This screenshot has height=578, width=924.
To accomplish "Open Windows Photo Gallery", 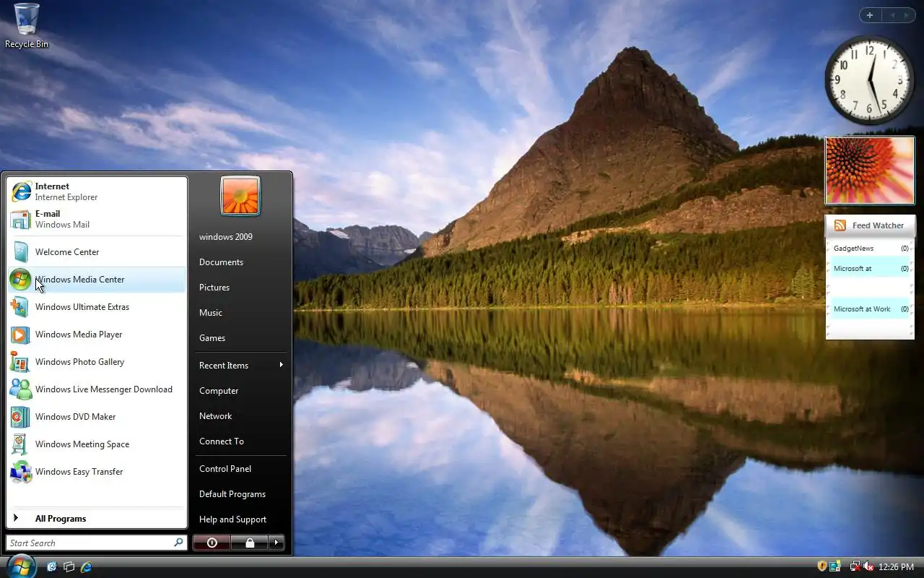I will coord(97,362).
